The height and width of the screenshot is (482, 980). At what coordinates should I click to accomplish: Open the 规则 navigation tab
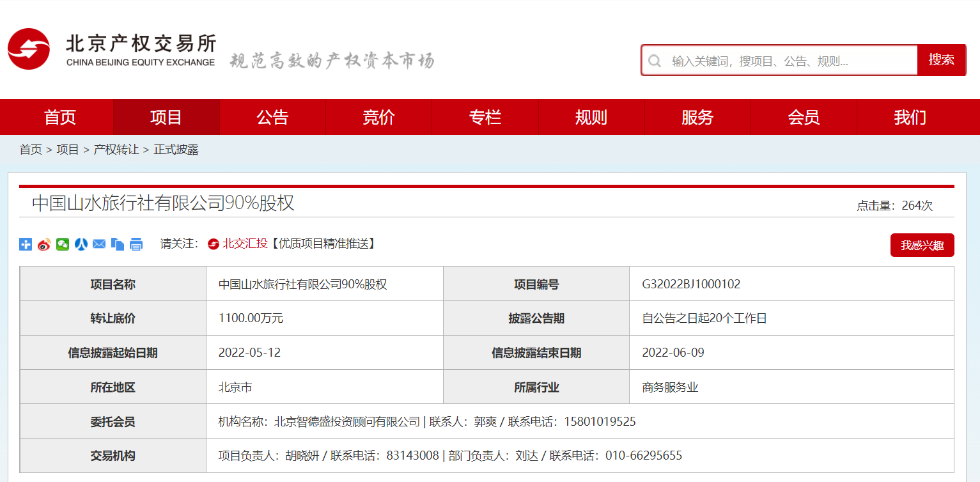point(591,117)
